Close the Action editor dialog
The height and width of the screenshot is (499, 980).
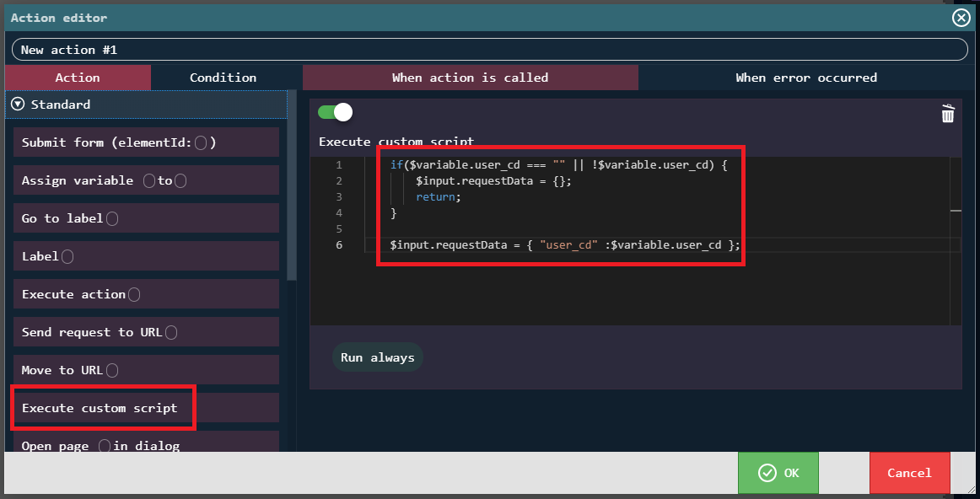[x=961, y=18]
